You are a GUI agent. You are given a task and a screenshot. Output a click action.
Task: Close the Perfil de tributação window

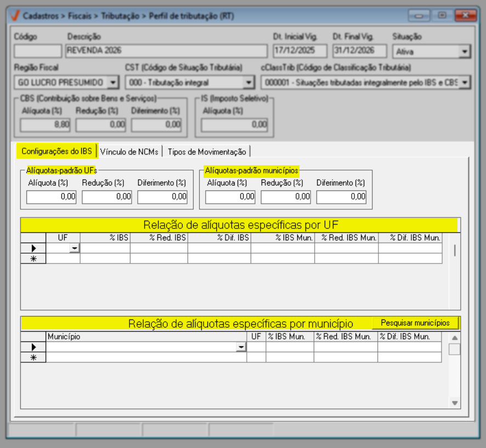pos(466,15)
